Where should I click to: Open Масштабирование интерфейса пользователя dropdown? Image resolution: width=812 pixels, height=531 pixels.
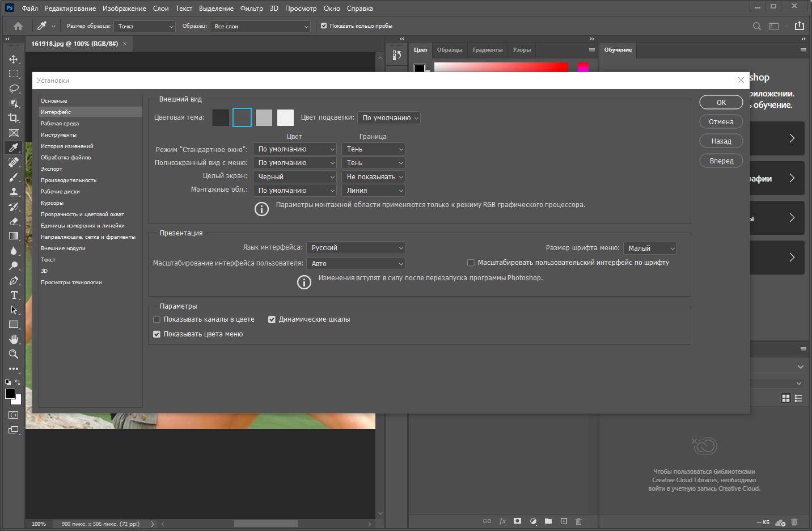pyautogui.click(x=356, y=264)
